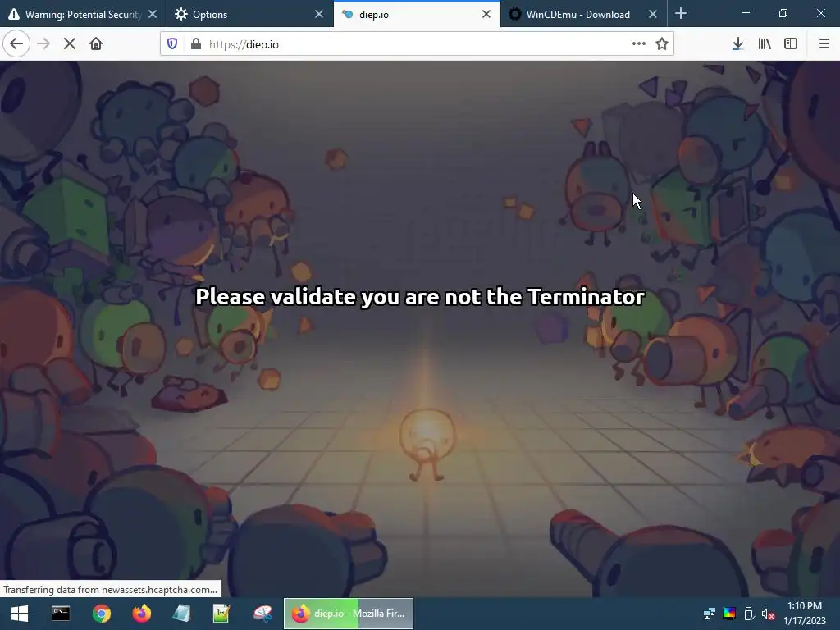Open a new tab with plus button
Viewport: 840px width, 630px height.
pyautogui.click(x=681, y=13)
